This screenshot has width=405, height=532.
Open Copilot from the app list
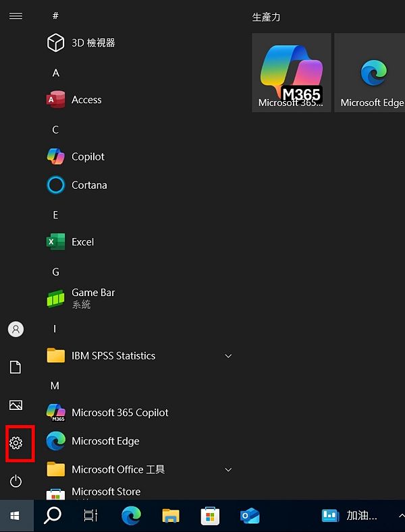[x=88, y=156]
